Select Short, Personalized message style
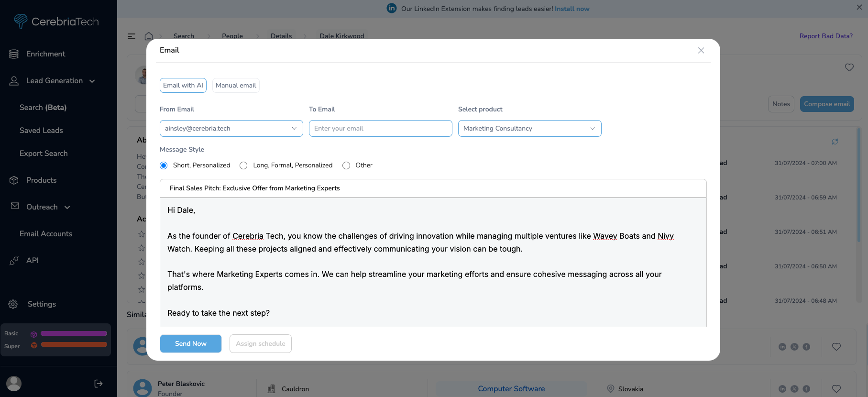 [164, 165]
